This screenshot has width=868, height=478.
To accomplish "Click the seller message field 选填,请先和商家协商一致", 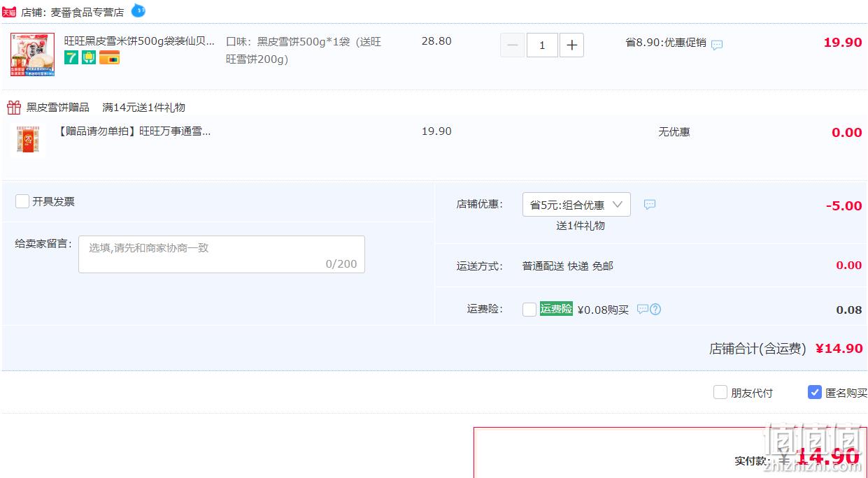I will 222,254.
